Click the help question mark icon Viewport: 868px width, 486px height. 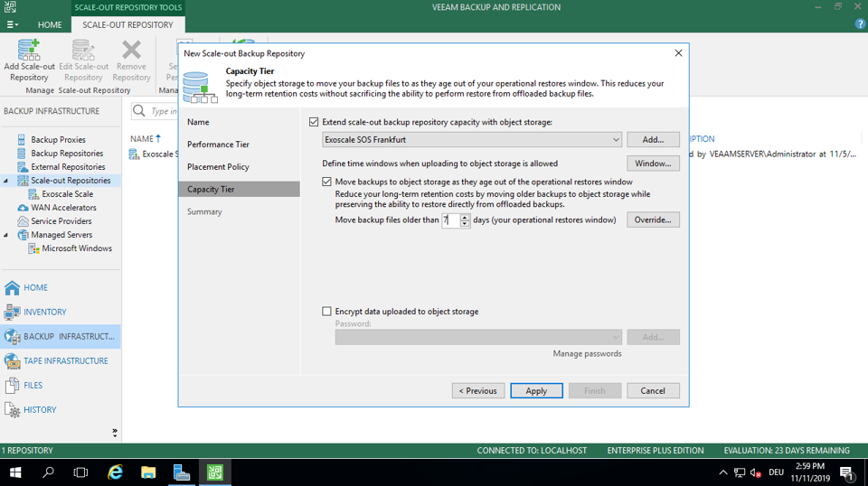(x=860, y=24)
